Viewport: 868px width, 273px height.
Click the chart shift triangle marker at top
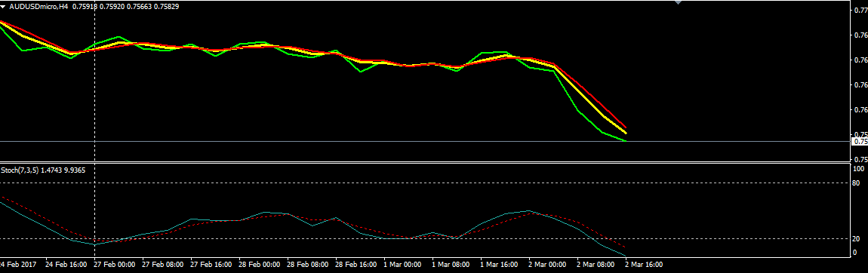[x=678, y=2]
